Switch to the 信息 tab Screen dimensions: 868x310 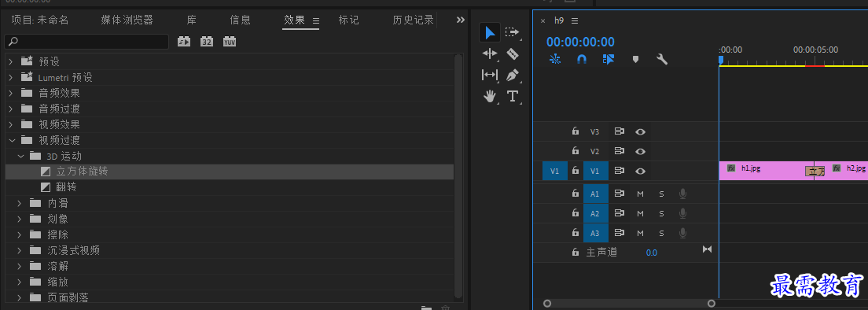tap(241, 20)
